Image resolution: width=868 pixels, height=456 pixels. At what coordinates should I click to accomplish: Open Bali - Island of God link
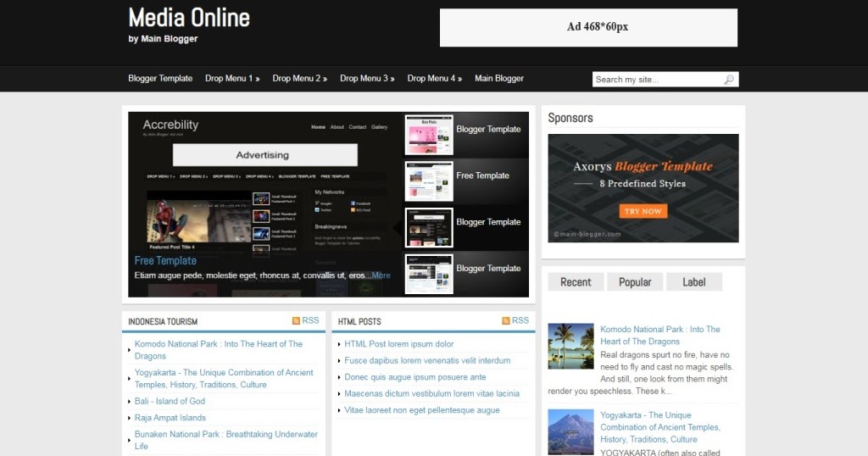(170, 401)
